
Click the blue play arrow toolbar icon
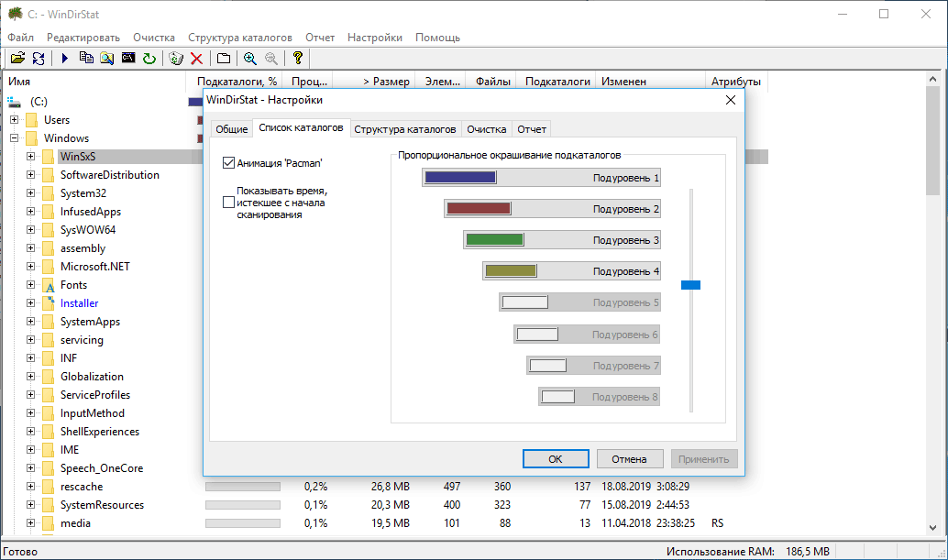coord(65,58)
